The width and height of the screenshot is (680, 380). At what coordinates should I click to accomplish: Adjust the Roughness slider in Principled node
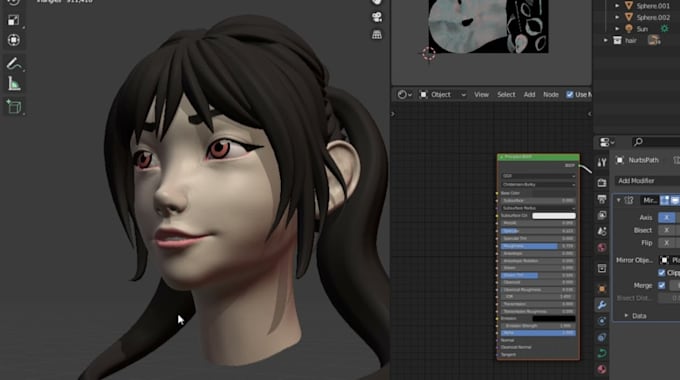pos(538,246)
